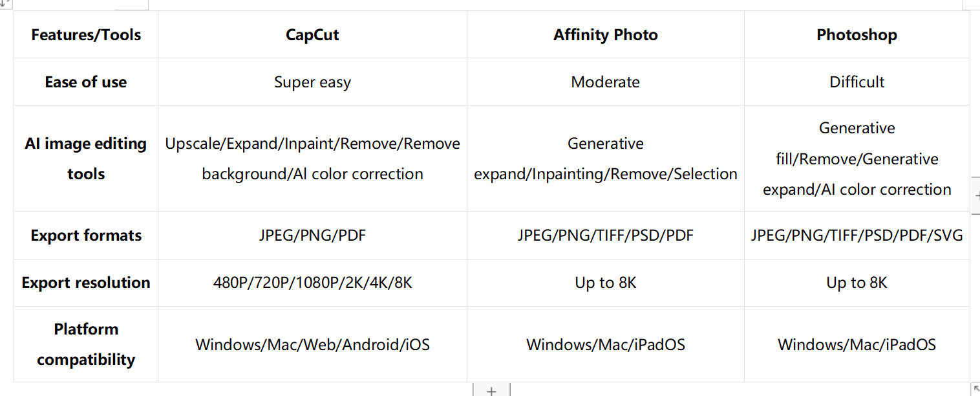Click the AI image editing tools label
Image resolution: width=980 pixels, height=396 pixels.
pos(86,159)
